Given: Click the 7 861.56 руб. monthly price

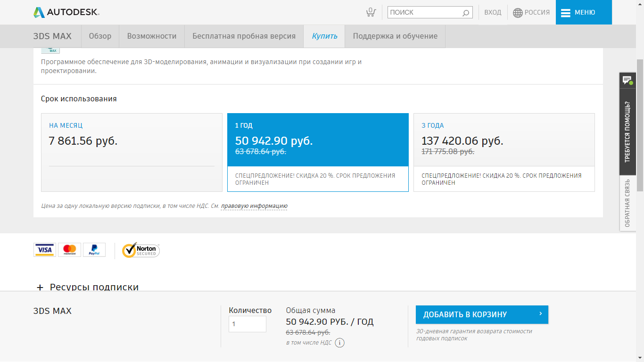Looking at the screenshot, I should coord(83,140).
